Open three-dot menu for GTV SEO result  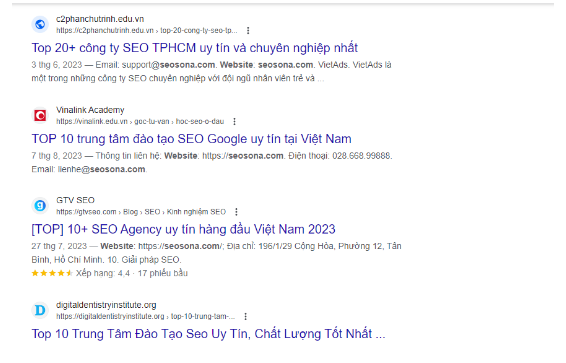[x=236, y=212]
